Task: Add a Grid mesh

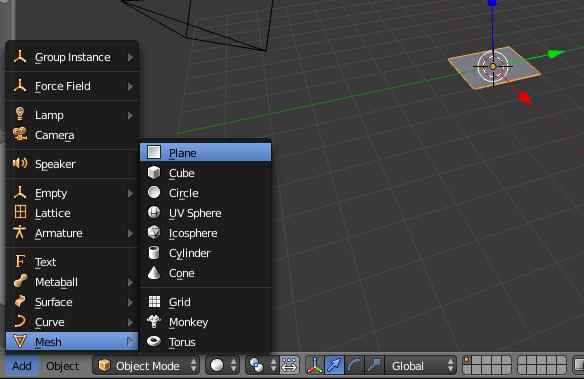Action: (x=206, y=302)
